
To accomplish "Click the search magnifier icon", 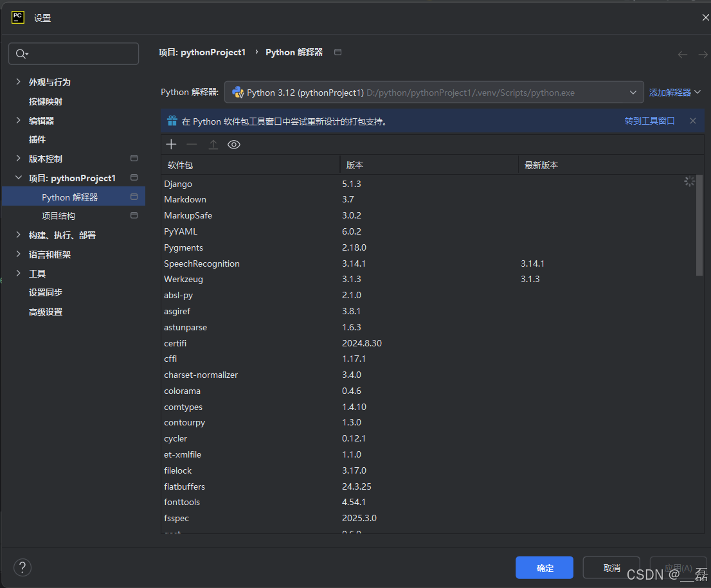I will 21,54.
